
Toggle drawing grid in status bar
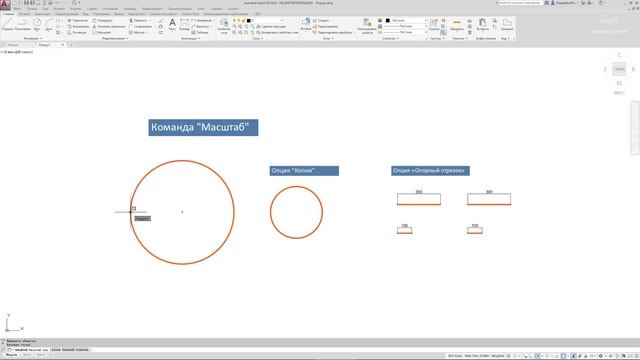[x=509, y=356]
